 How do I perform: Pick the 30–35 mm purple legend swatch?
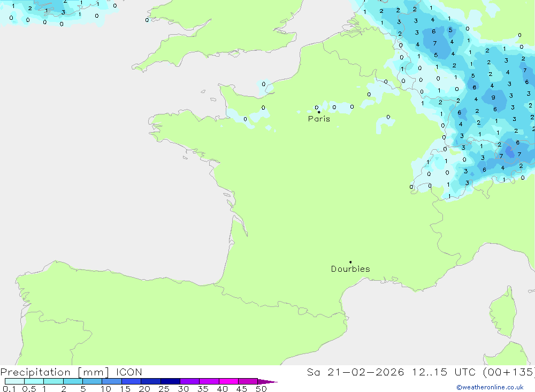point(189,381)
